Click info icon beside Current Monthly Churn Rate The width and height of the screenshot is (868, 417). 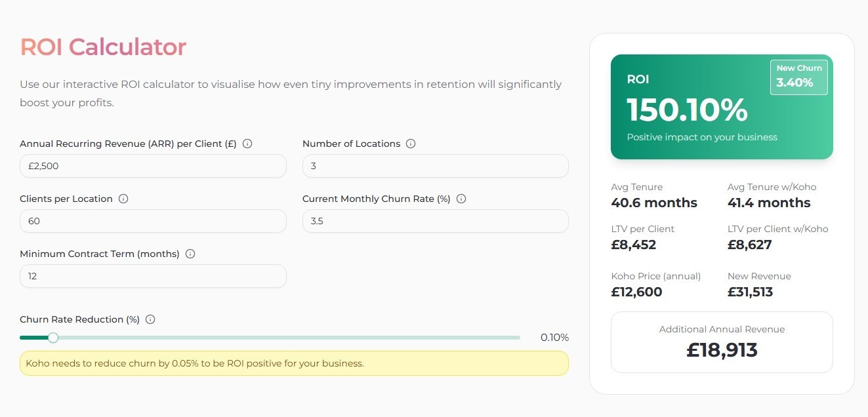(461, 199)
